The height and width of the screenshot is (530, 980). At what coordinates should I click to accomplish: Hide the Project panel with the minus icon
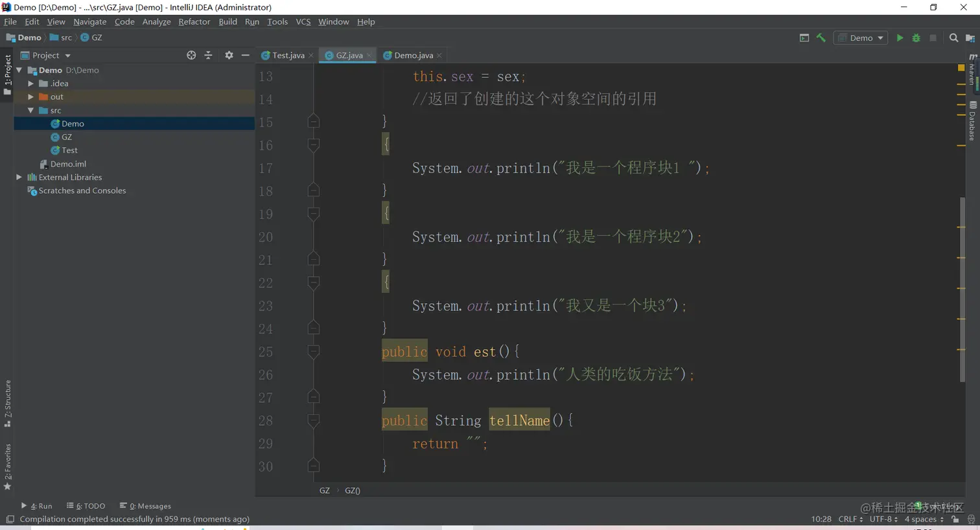246,56
